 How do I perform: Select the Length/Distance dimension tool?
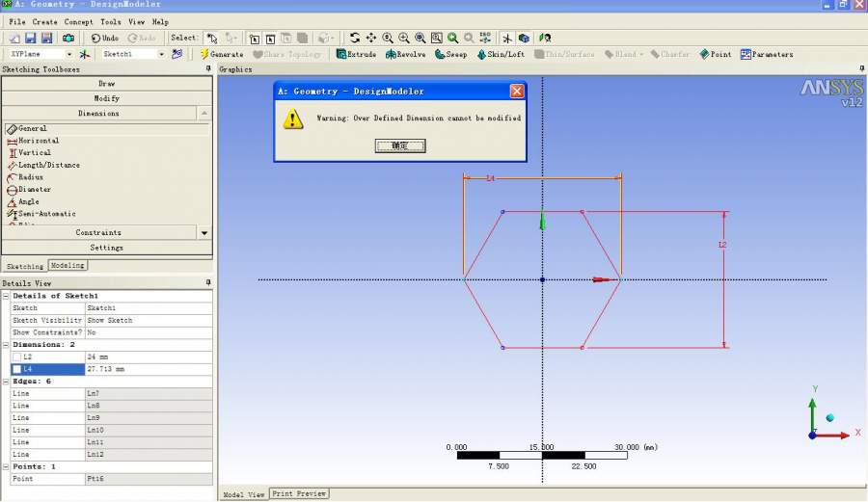click(48, 165)
